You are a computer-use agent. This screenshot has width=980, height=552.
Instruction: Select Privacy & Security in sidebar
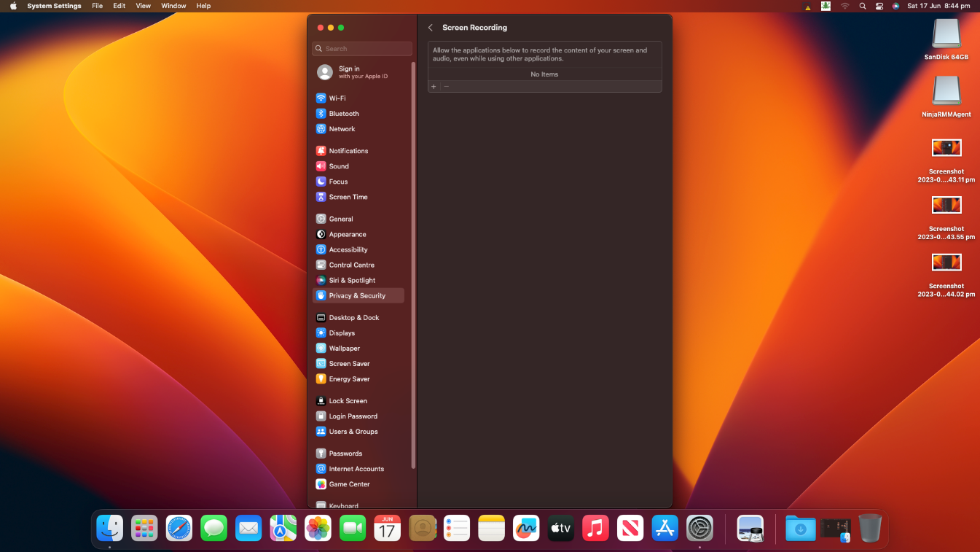tap(358, 295)
